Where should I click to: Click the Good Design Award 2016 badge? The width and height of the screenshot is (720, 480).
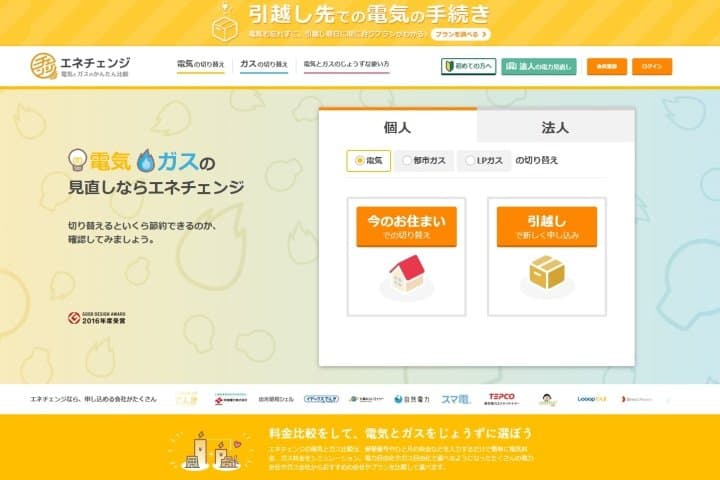(x=97, y=318)
